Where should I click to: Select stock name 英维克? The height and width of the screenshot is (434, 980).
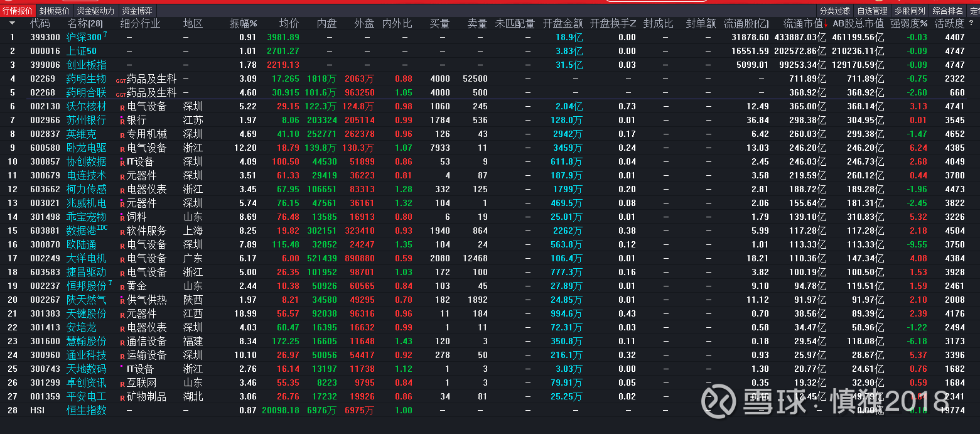point(82,134)
